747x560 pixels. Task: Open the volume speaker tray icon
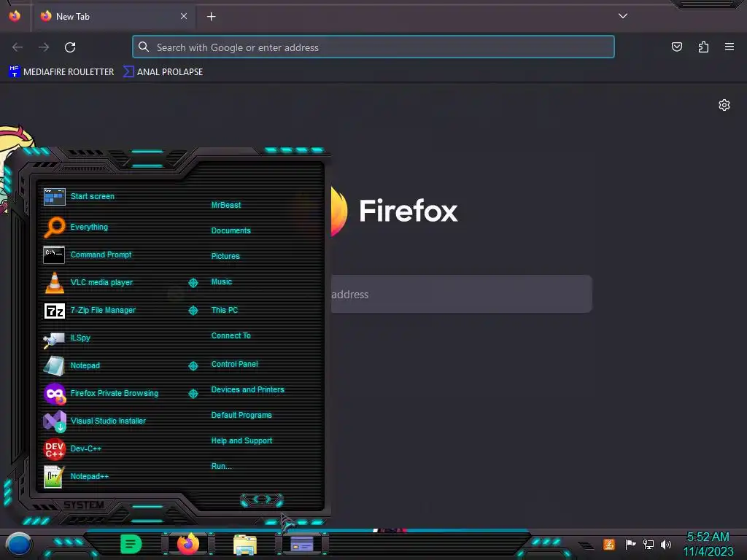[x=666, y=544]
